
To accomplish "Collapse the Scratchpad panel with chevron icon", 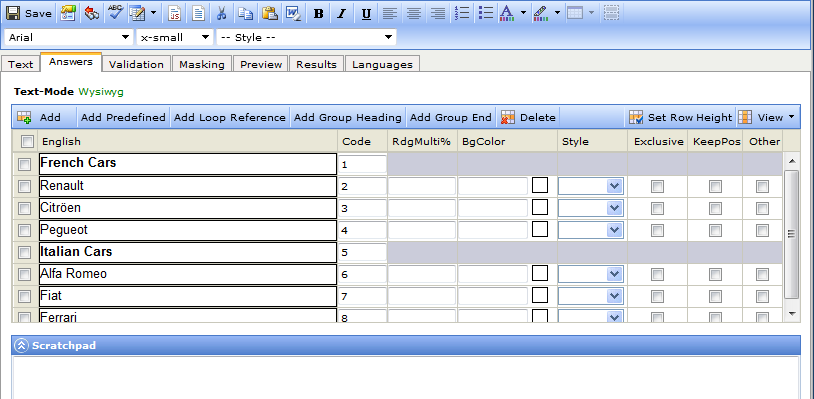I will pos(21,346).
